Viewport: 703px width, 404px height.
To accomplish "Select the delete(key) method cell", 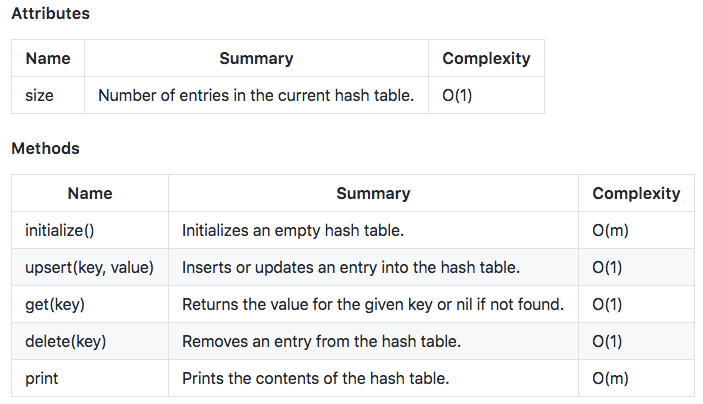I will (x=90, y=341).
